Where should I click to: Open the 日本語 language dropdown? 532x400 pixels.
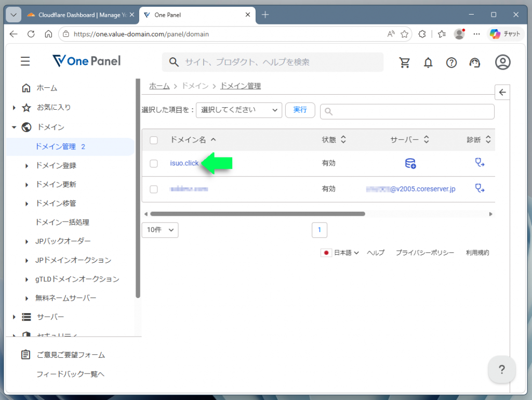(340, 253)
